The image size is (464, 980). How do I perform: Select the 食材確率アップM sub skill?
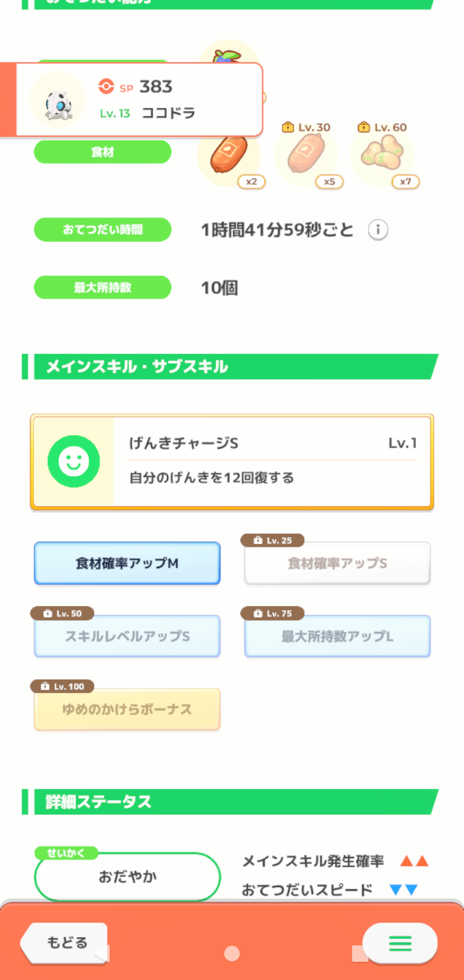pos(127,563)
